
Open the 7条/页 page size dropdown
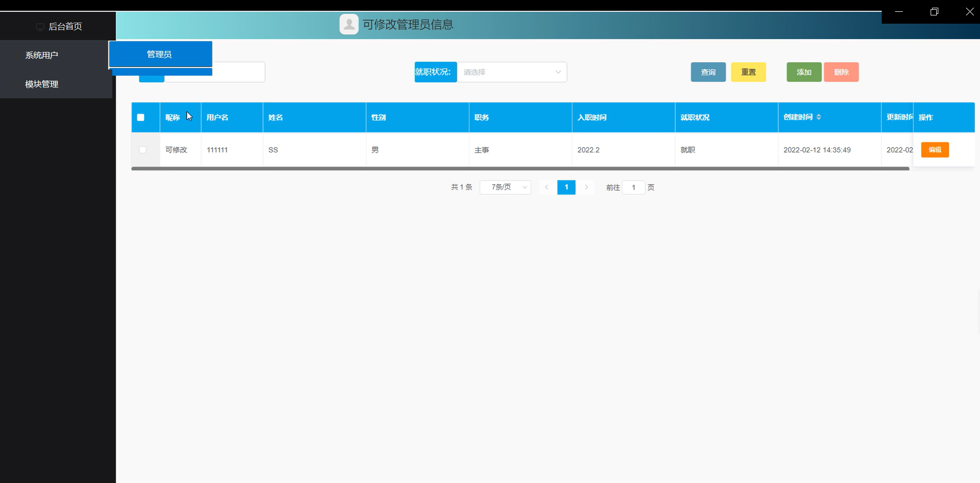(x=505, y=187)
